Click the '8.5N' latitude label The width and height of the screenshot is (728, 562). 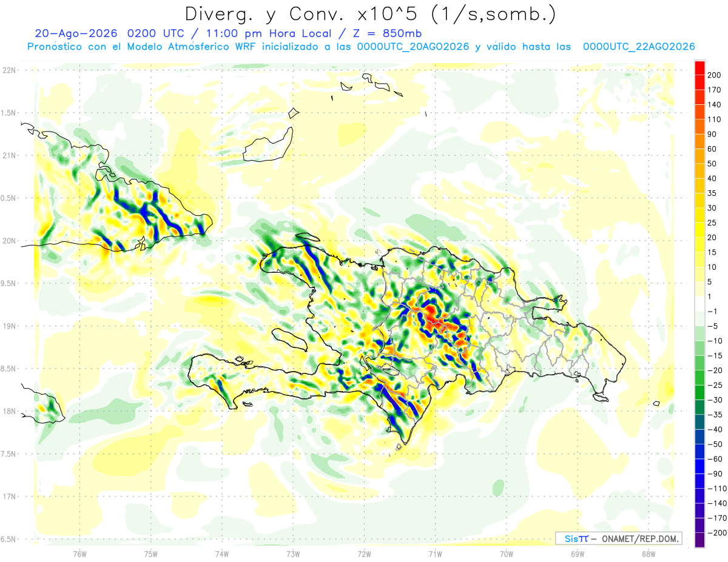pos(9,369)
